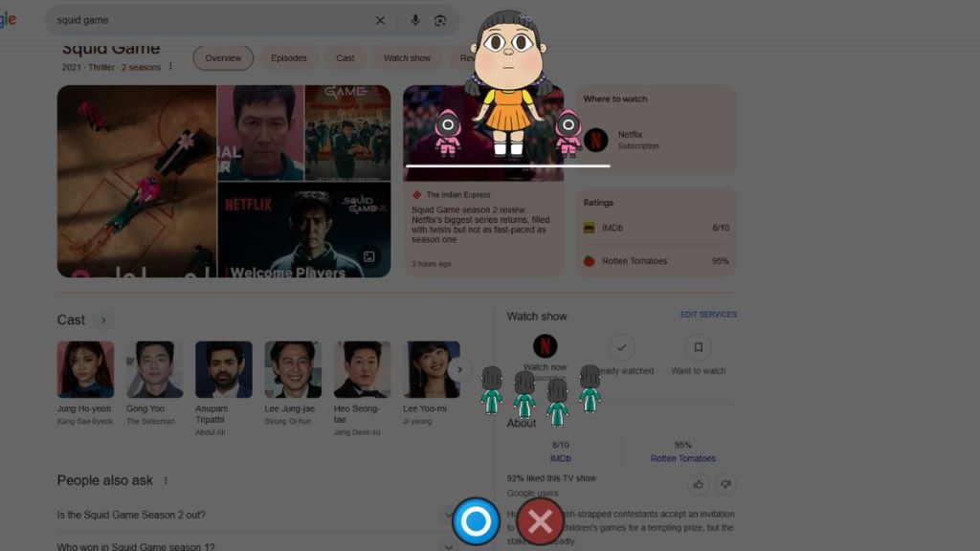Open Anupam Tripathi cast photo
This screenshot has width=980, height=551.
[224, 369]
